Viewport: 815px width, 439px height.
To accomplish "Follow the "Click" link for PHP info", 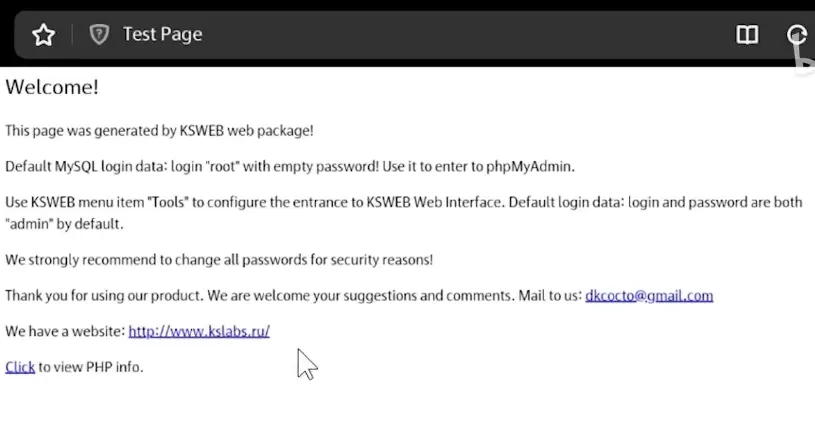I will click(x=20, y=367).
